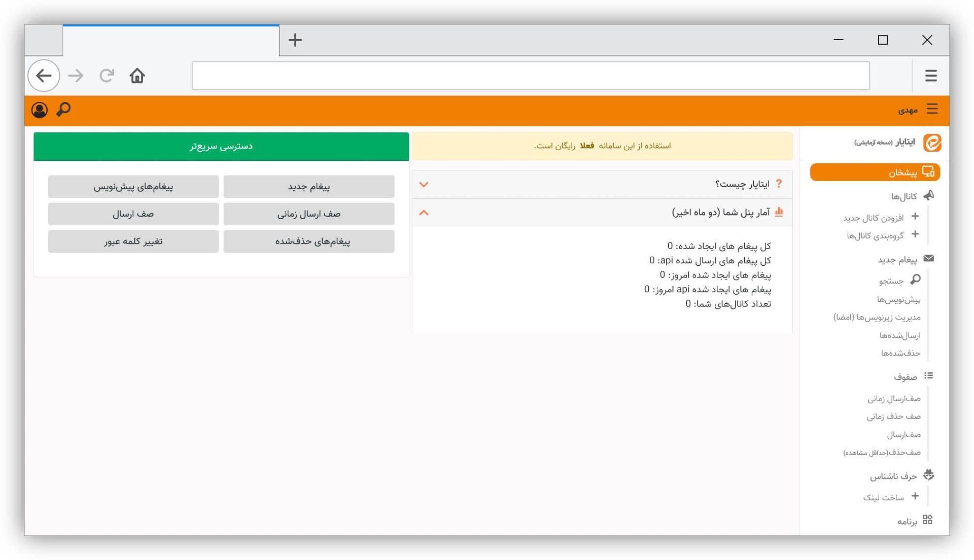974x560 pixels.
Task: Open صف‌ارسال sidebar item
Action: click(x=903, y=435)
